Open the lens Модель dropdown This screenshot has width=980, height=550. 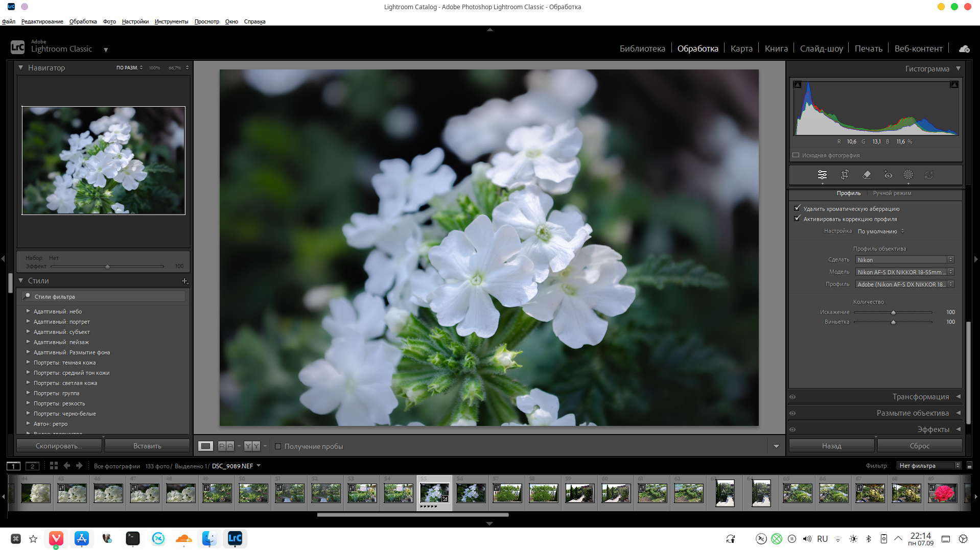[x=905, y=272]
